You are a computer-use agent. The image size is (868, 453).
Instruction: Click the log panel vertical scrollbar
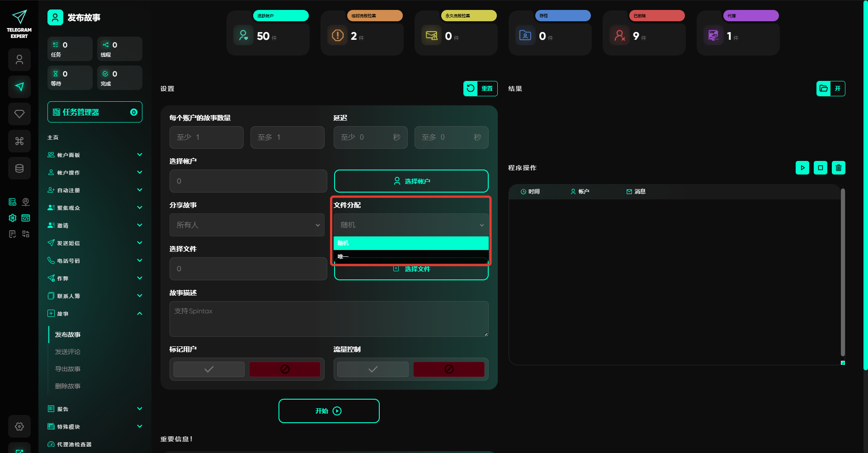tap(843, 271)
